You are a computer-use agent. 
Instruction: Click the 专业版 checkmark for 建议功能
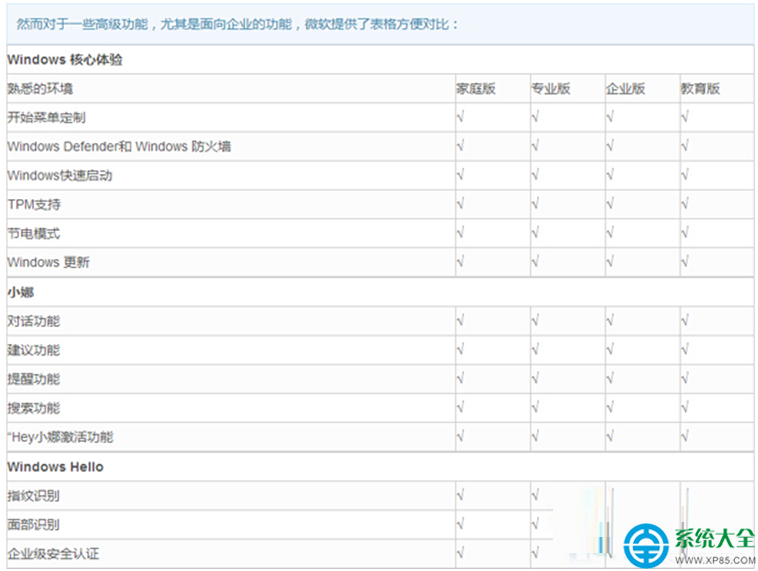point(535,349)
